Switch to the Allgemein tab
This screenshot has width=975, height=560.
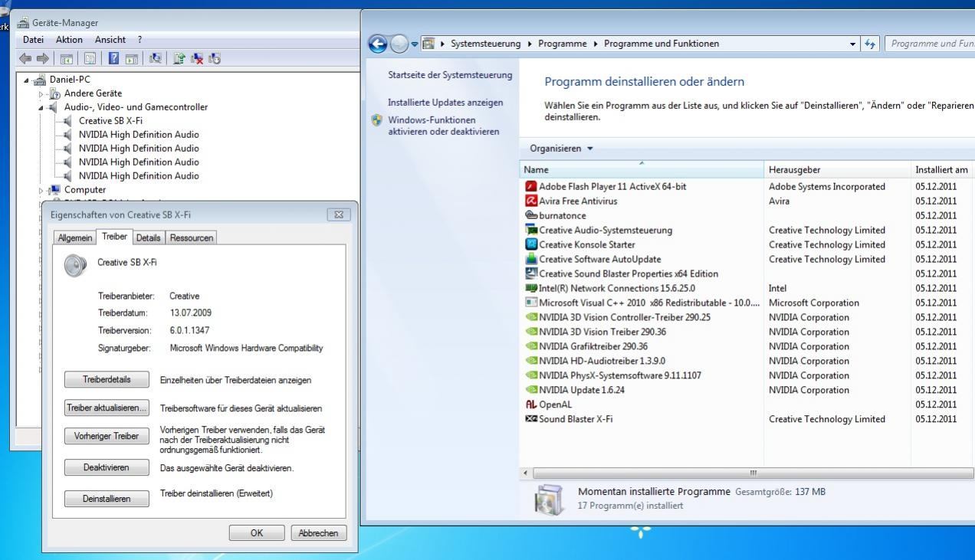point(77,238)
